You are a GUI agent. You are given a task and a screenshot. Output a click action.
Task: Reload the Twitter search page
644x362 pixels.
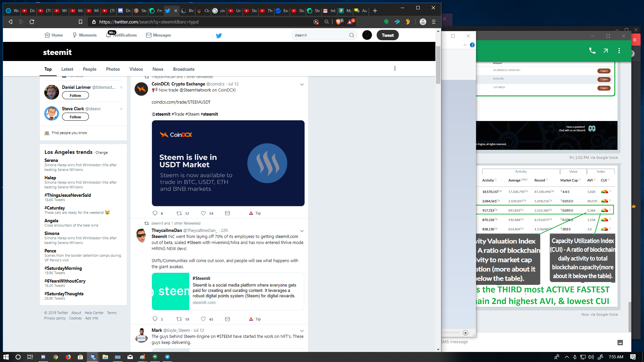32,22
